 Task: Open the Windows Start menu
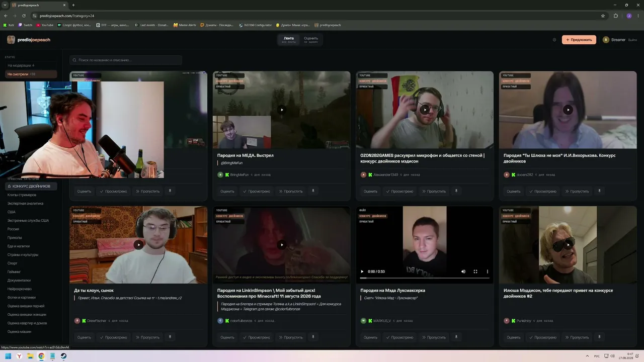point(8,356)
